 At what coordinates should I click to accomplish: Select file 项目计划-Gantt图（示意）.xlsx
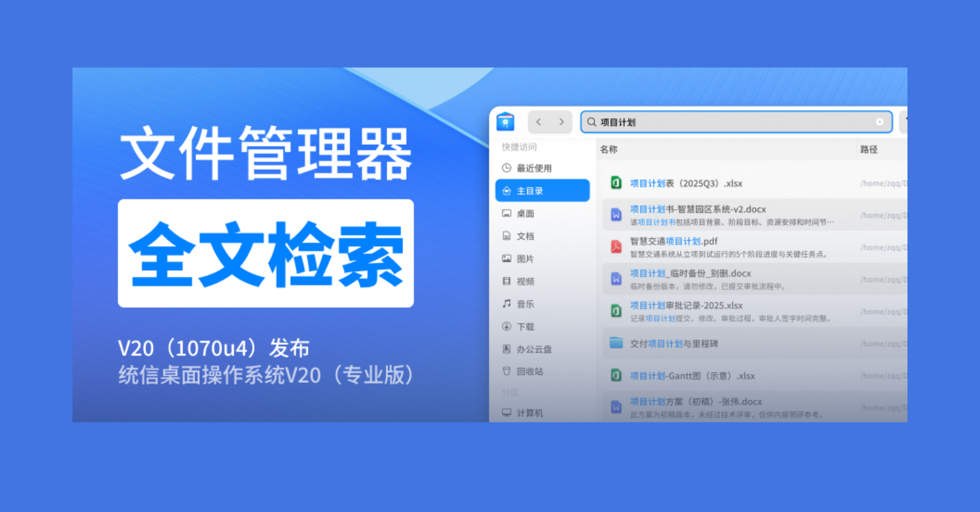(755, 375)
